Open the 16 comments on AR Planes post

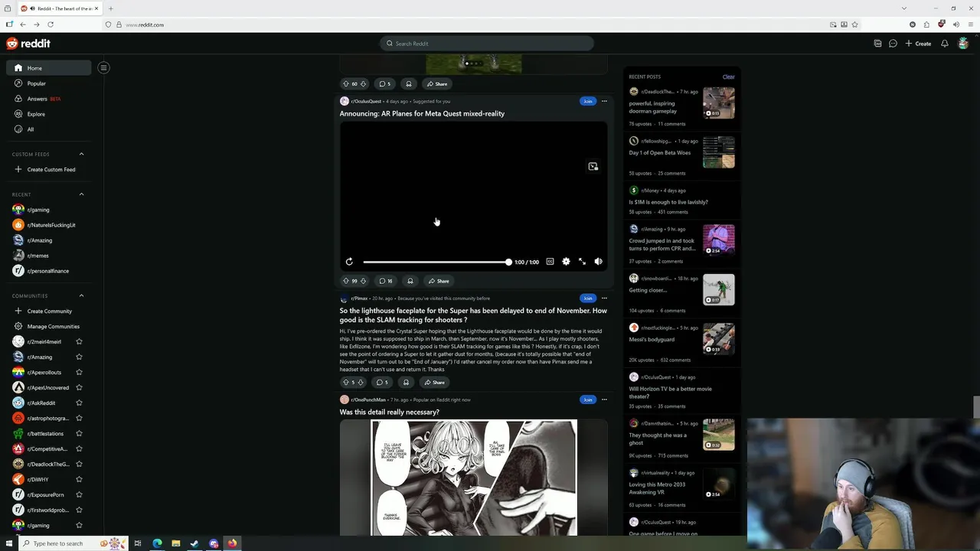(386, 281)
